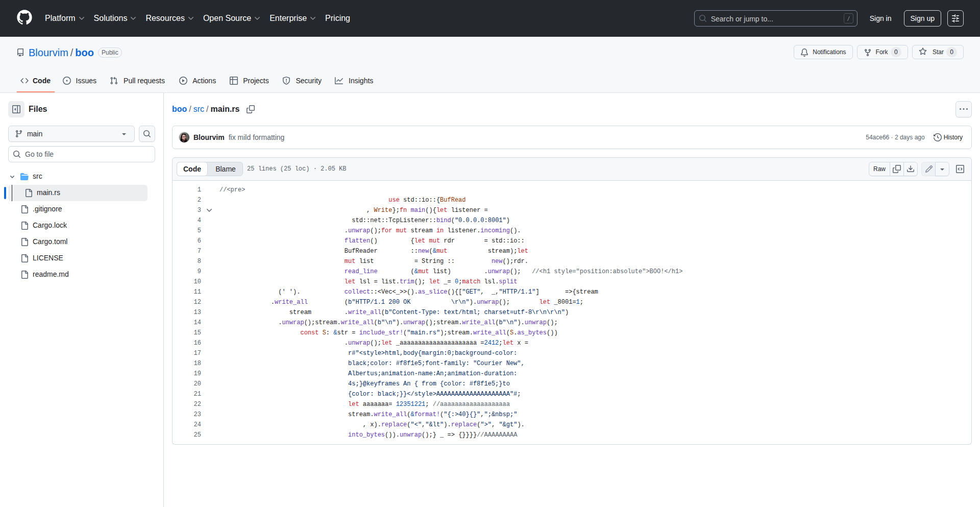Collapse the file tree sidebar icon
Screen dimensions: 980x507
click(16, 109)
